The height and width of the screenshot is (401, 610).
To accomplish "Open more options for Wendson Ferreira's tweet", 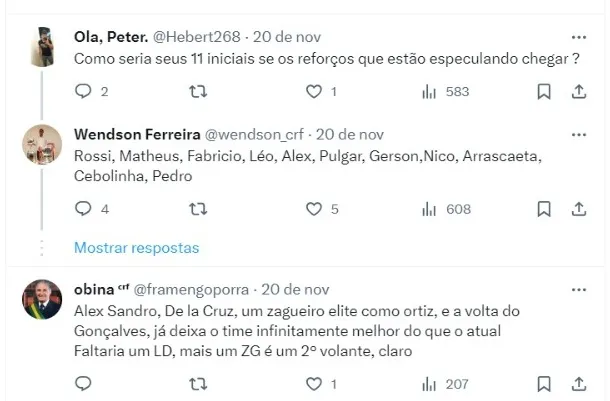I will [579, 134].
